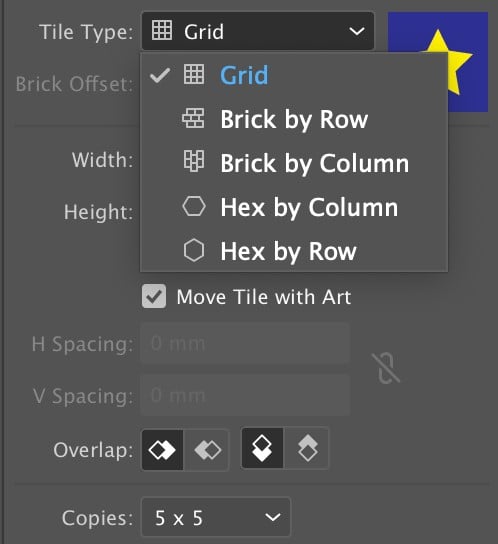Click the Tile Type dropdown chevron arrow

(x=357, y=32)
